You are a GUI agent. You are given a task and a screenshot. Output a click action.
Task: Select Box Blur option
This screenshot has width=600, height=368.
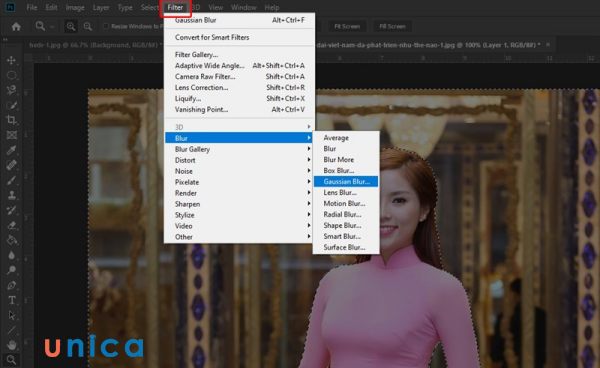pyautogui.click(x=346, y=171)
